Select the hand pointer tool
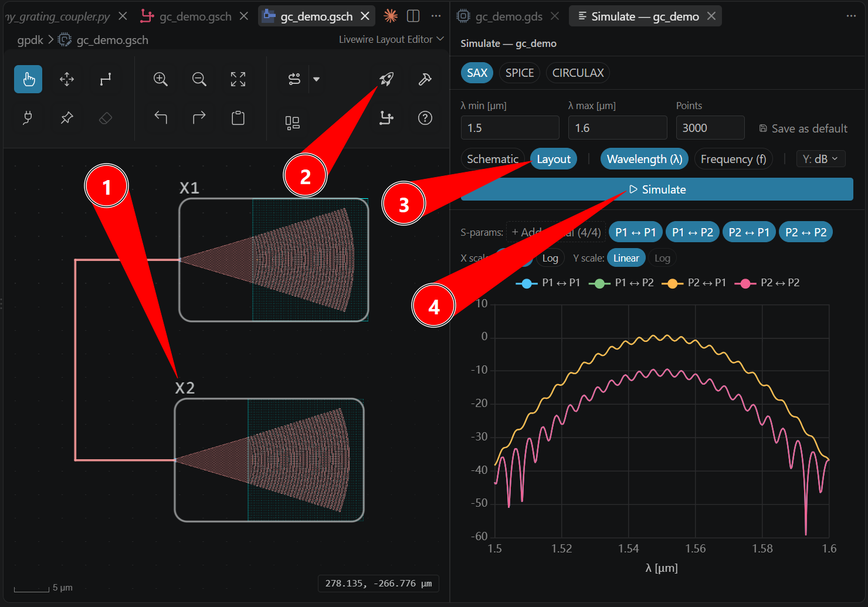868x607 pixels. click(28, 79)
